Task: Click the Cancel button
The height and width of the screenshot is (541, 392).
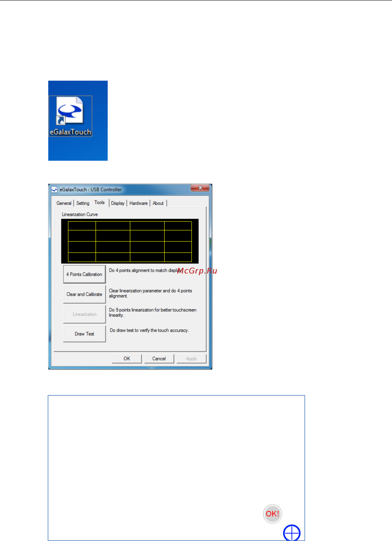Action: coord(159,359)
